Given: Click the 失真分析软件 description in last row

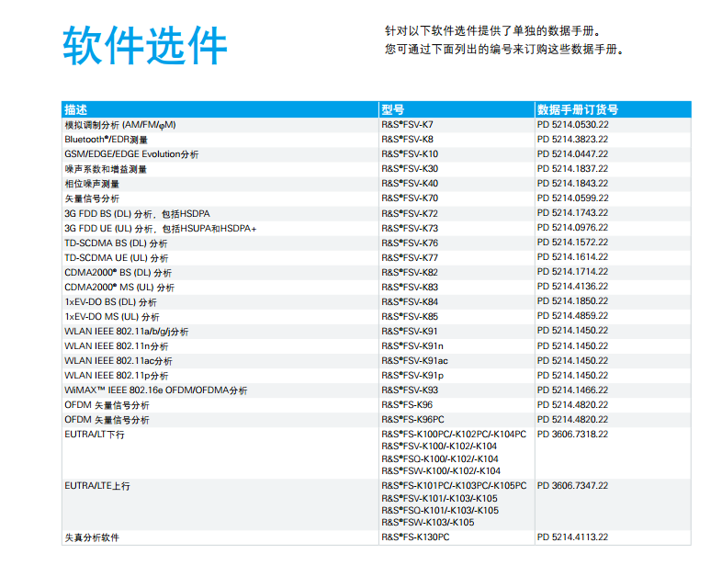Looking at the screenshot, I should [92, 537].
